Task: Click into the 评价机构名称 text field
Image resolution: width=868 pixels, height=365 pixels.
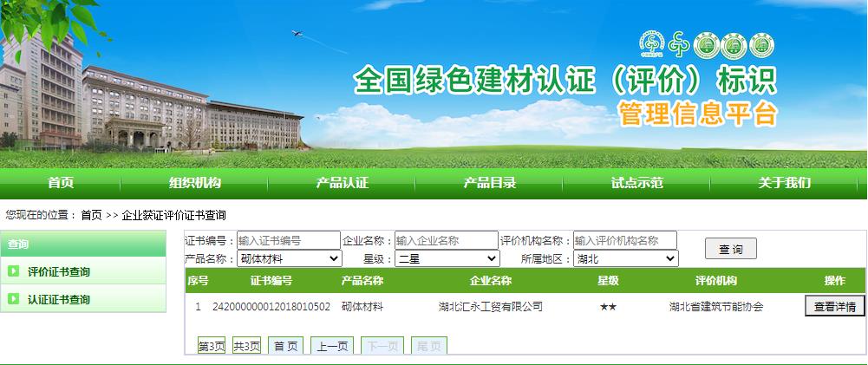Action: pos(624,240)
